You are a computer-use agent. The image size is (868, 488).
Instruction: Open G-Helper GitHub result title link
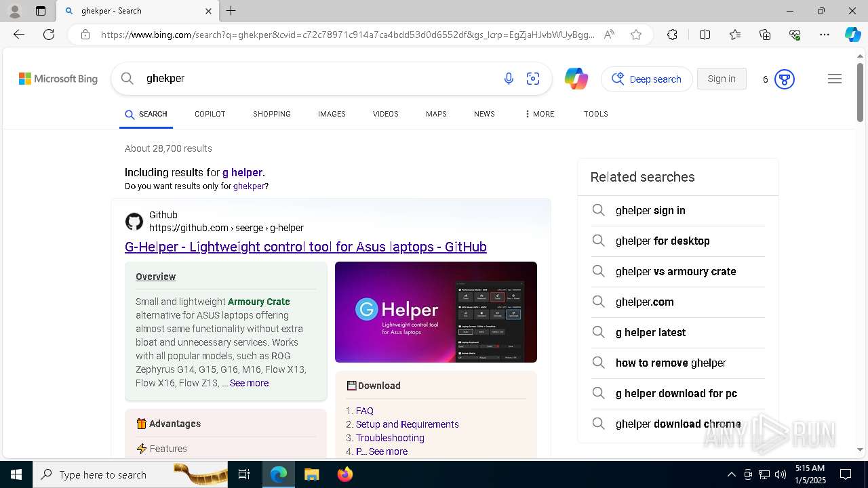coord(306,247)
